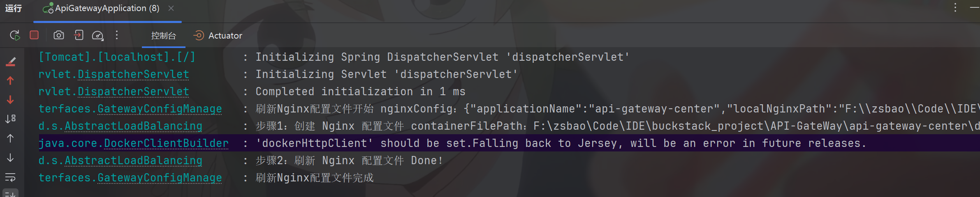Screen dimensions: 980x197
Task: Click the sort arrow icon in left gutter
Action: click(x=10, y=119)
